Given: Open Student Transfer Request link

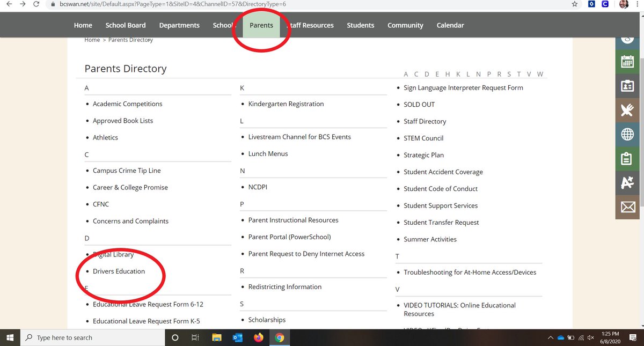Looking at the screenshot, I should click(441, 223).
